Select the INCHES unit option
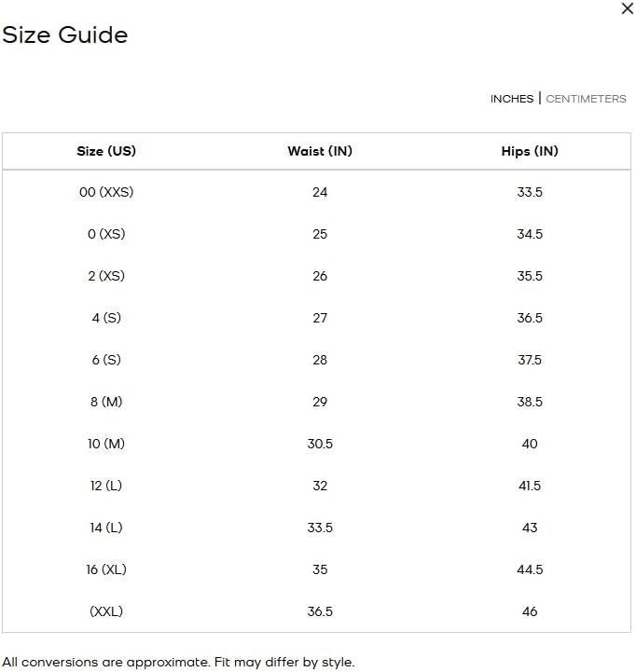The height and width of the screenshot is (672, 636). click(512, 99)
